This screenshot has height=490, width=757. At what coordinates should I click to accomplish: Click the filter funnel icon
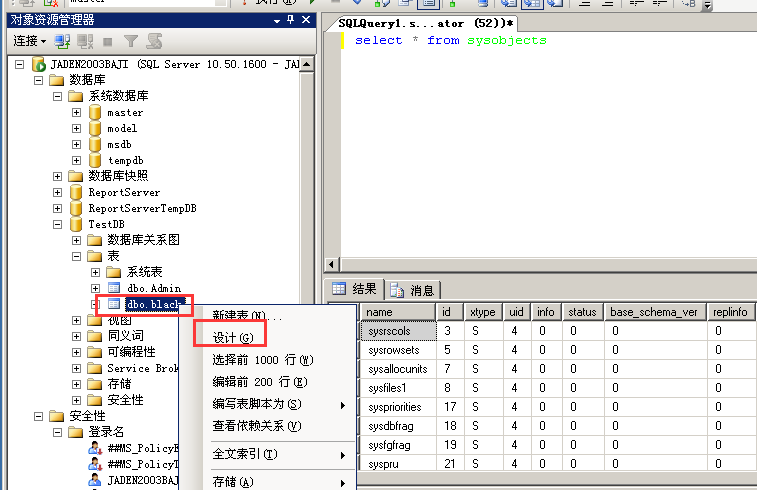click(x=131, y=42)
